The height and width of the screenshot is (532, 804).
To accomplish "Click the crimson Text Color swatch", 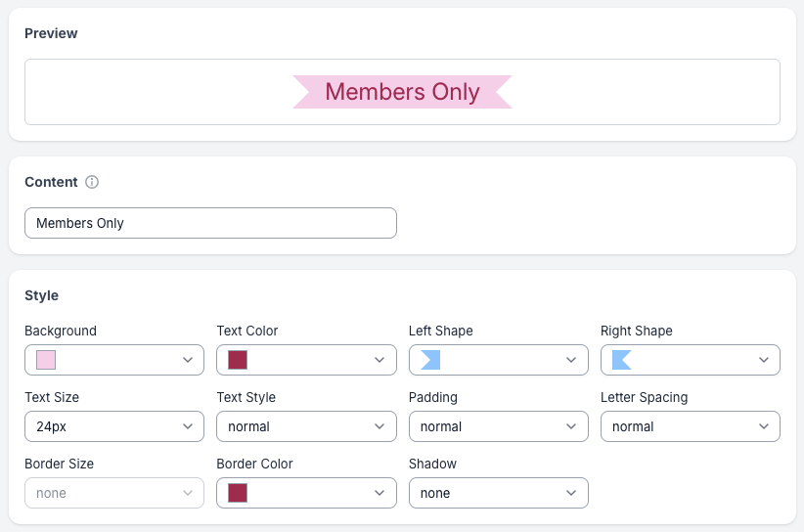I will click(x=238, y=360).
